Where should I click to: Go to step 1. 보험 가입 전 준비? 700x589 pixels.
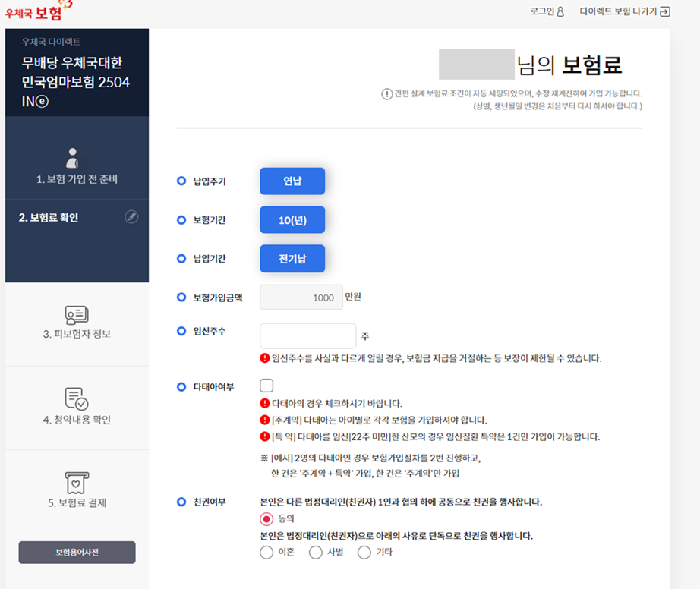(77, 179)
